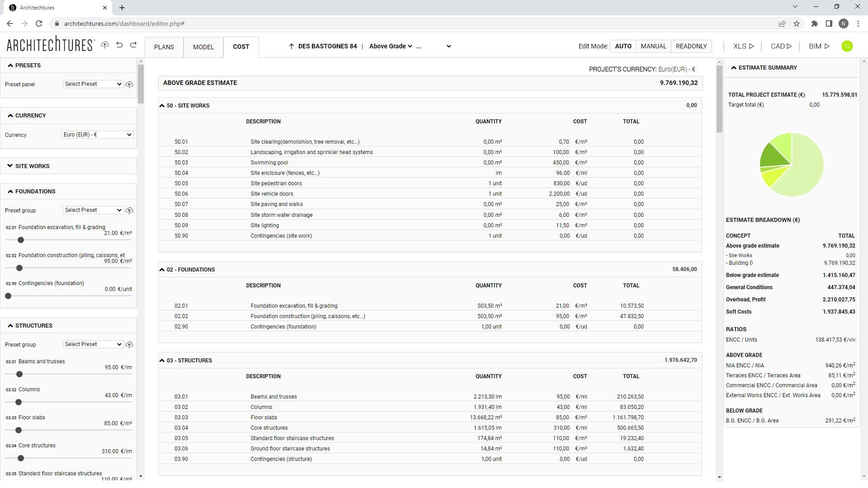This screenshot has width=868, height=488.
Task: Open the Currency dropdown showing Euro (EUR)
Action: click(x=97, y=135)
